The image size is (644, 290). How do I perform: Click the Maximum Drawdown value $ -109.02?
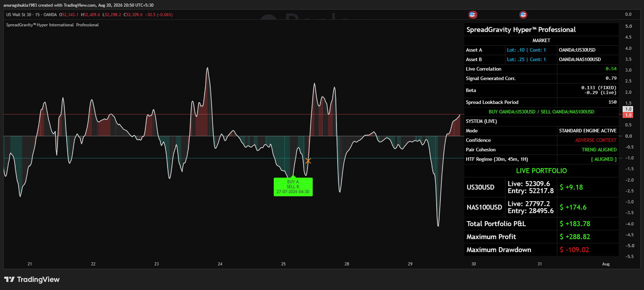click(x=575, y=250)
